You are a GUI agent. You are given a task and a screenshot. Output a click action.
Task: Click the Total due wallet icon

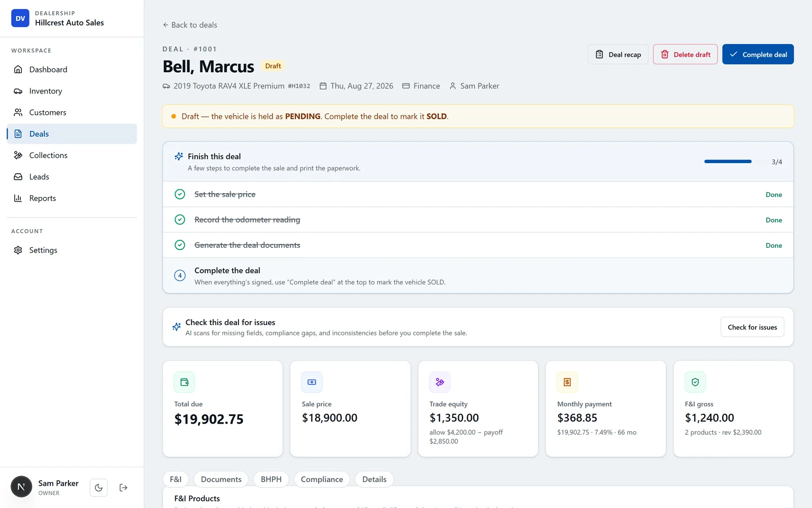click(x=185, y=382)
